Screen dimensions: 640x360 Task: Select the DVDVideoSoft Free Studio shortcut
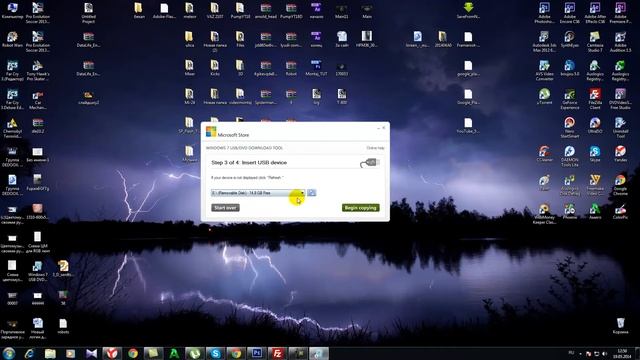point(620,99)
